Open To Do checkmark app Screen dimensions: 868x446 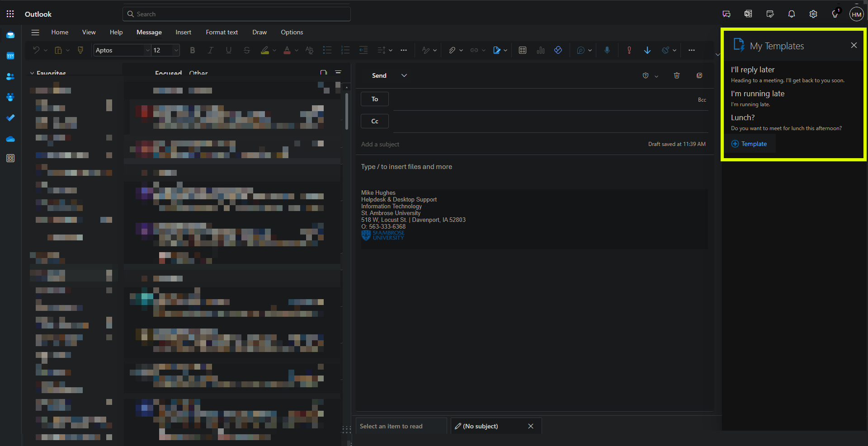[10, 117]
